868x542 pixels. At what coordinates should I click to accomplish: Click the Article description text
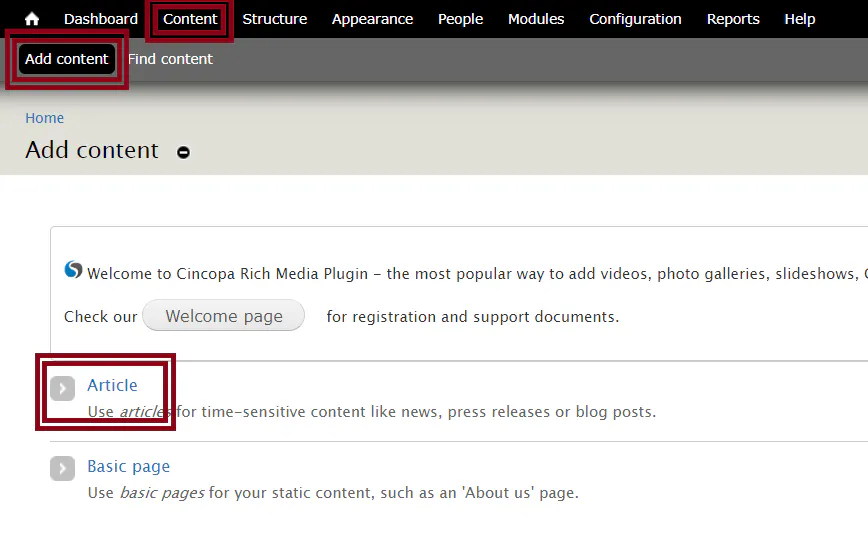pos(371,412)
